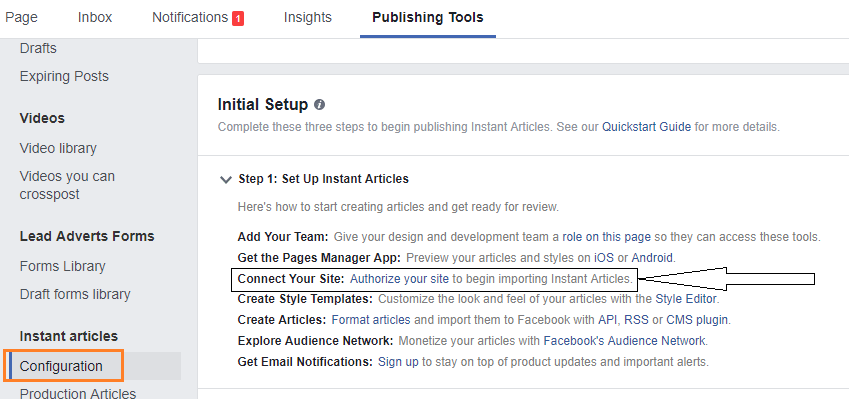Open the Quickstart Guide link
The width and height of the screenshot is (849, 399).
pos(646,127)
